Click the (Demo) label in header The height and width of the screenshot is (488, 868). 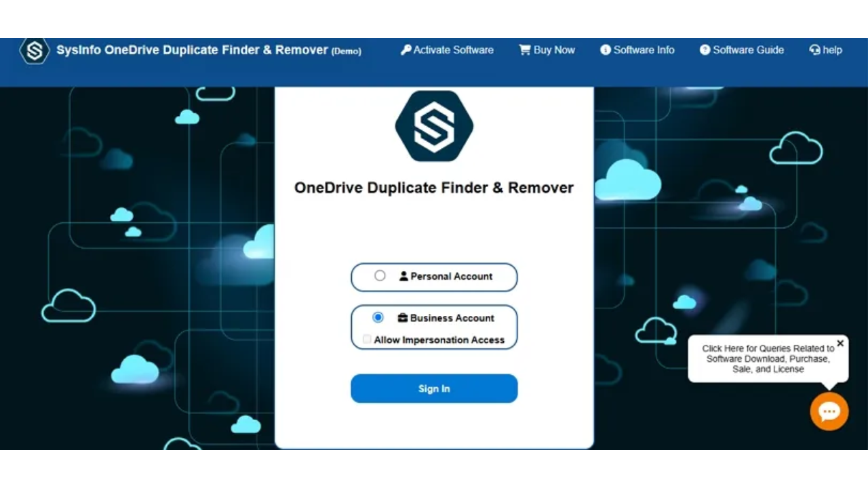click(x=347, y=52)
